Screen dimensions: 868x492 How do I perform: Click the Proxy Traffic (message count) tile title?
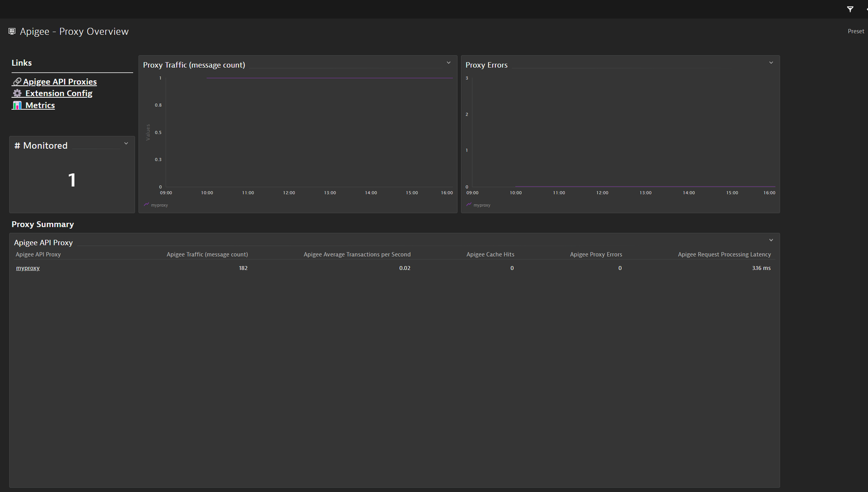point(194,65)
